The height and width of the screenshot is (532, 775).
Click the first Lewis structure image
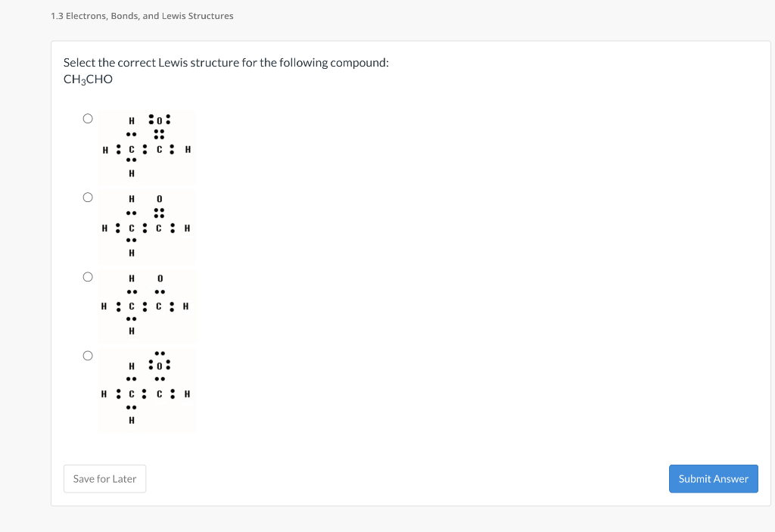click(146, 147)
